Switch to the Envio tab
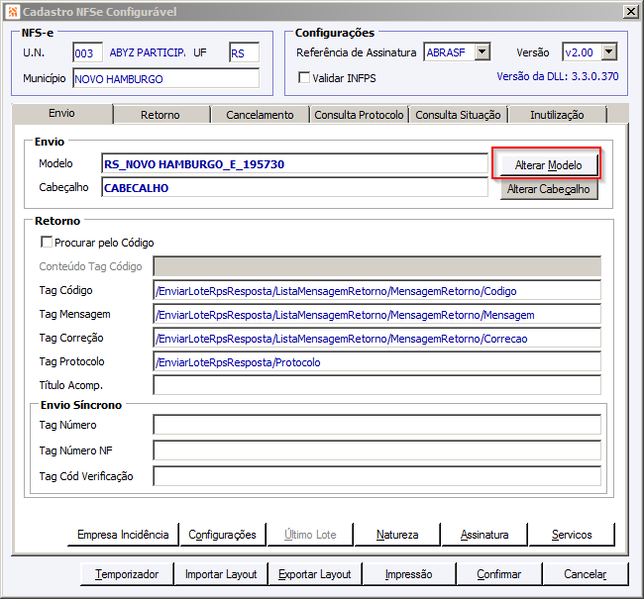The width and height of the screenshot is (644, 599). point(62,113)
